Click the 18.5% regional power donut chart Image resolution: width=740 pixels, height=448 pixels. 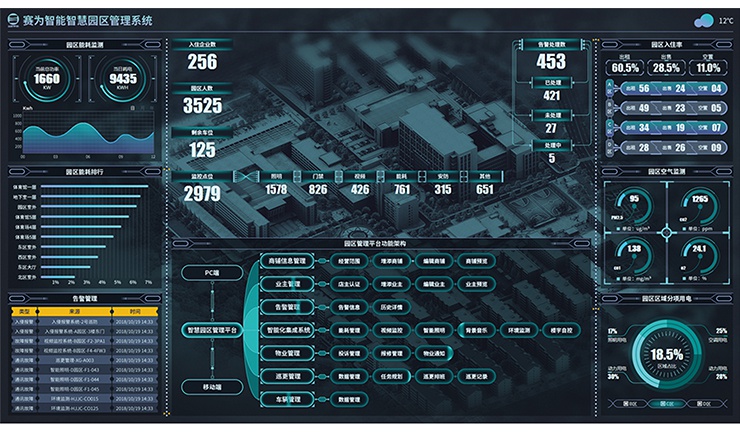point(666,354)
